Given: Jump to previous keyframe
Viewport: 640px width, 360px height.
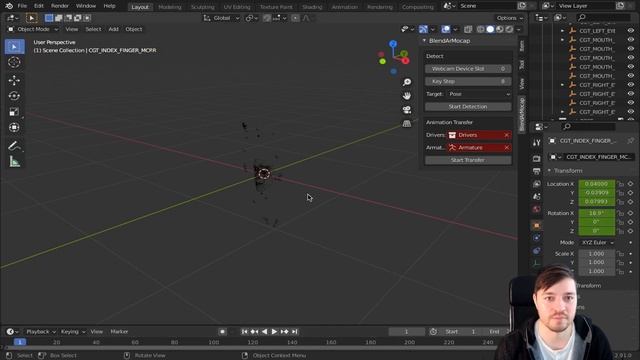Looking at the screenshot, I should pos(254,332).
